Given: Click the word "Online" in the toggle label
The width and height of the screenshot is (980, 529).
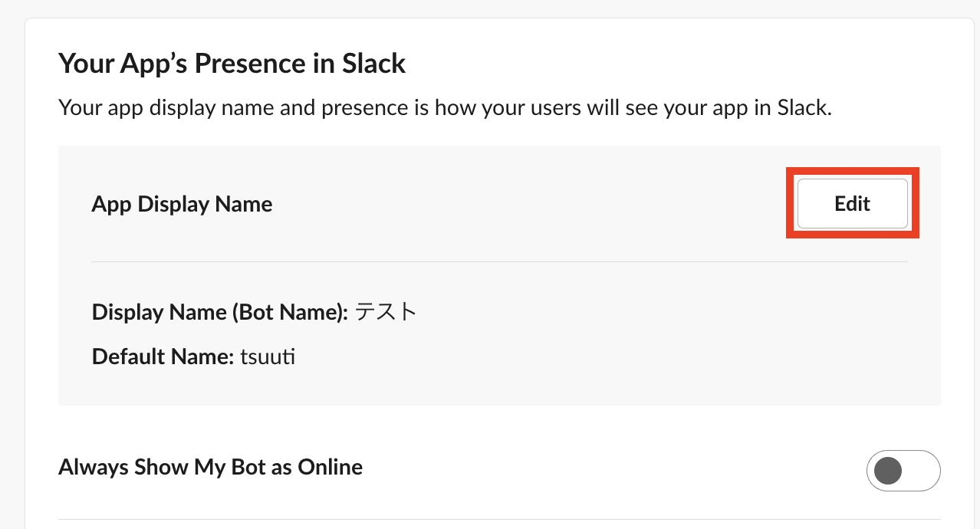Looking at the screenshot, I should click(x=330, y=467).
